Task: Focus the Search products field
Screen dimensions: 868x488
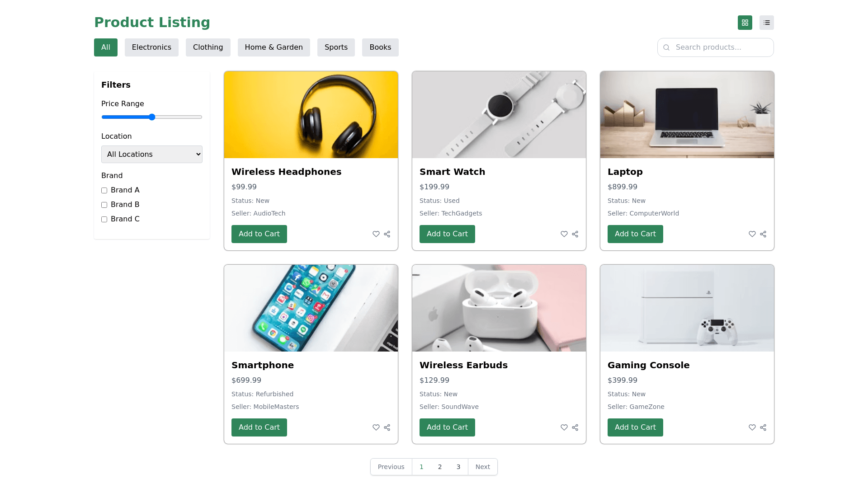Action: pyautogui.click(x=716, y=47)
